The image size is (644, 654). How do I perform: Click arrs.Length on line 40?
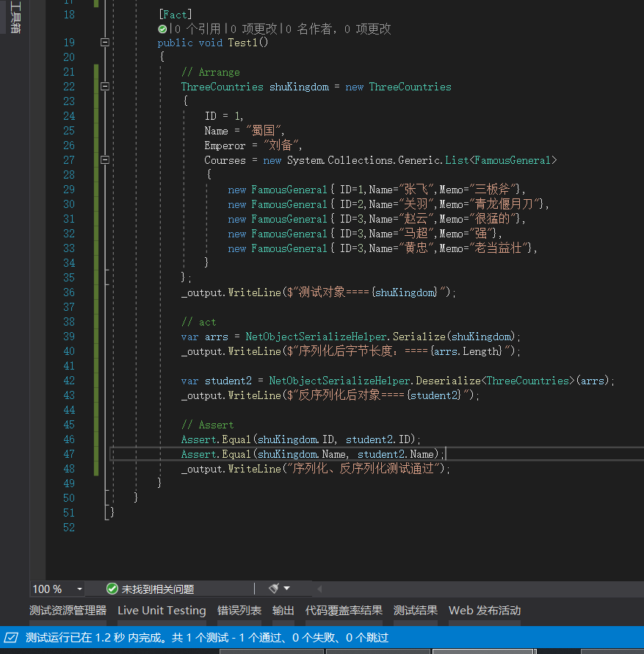[x=466, y=351]
